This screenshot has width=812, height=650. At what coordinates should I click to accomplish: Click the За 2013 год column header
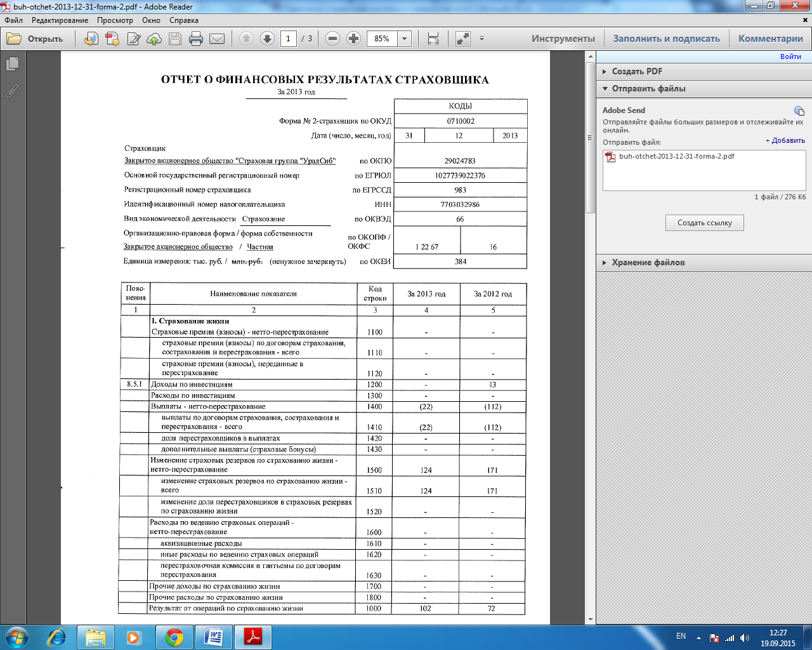[426, 293]
